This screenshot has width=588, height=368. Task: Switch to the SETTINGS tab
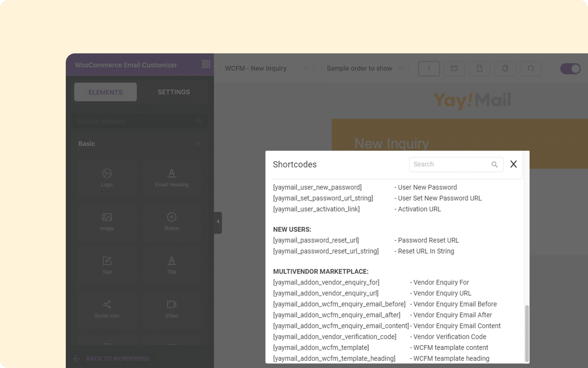point(174,92)
